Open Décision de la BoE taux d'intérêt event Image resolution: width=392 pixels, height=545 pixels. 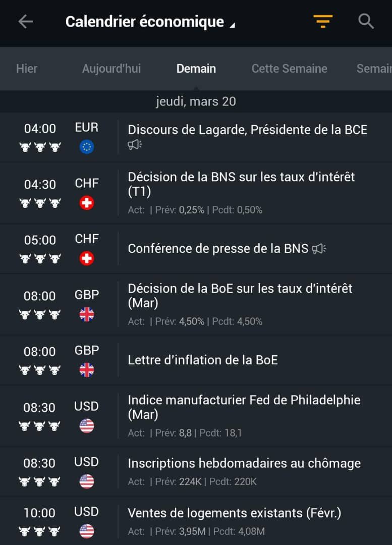[x=196, y=305]
